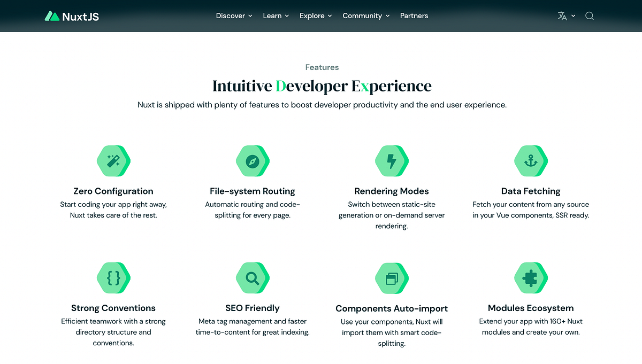The height and width of the screenshot is (364, 642).
Task: Click the Rendering Modes lightning bolt icon
Action: point(392,161)
